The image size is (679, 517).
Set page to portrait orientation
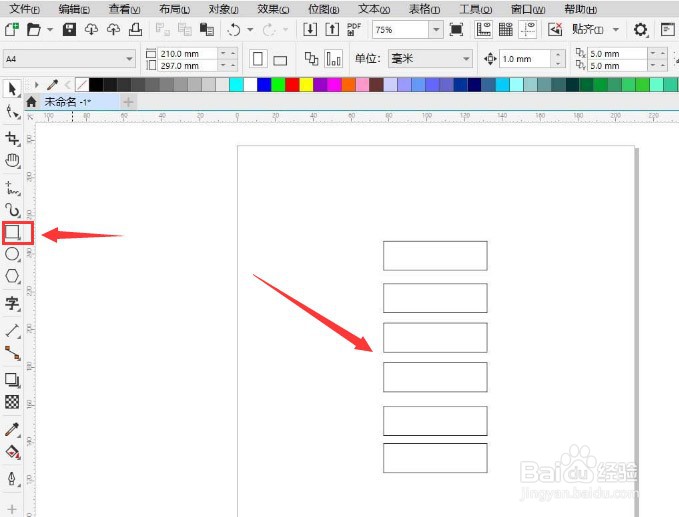pos(258,59)
